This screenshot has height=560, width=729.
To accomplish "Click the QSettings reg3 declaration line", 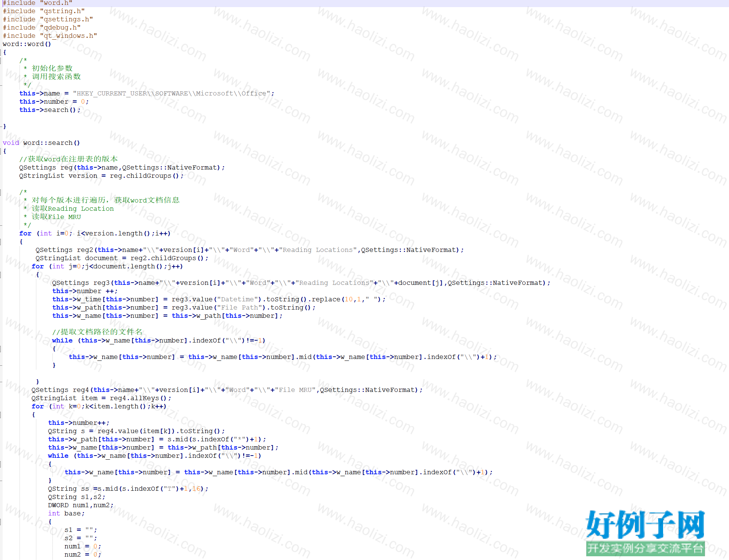I will (302, 283).
